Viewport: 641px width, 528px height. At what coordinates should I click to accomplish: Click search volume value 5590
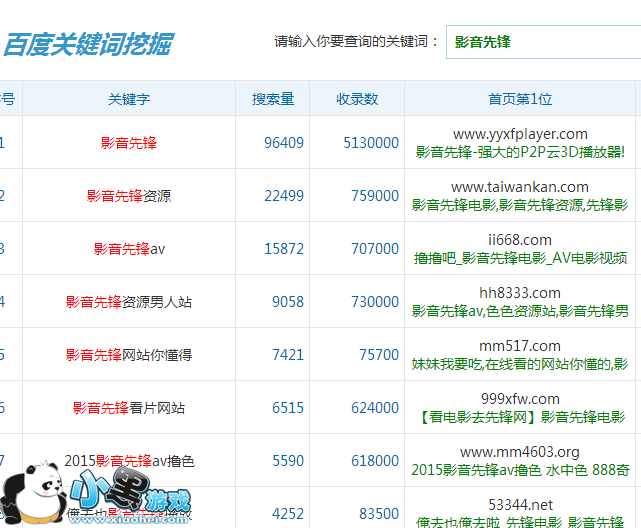[x=288, y=461]
